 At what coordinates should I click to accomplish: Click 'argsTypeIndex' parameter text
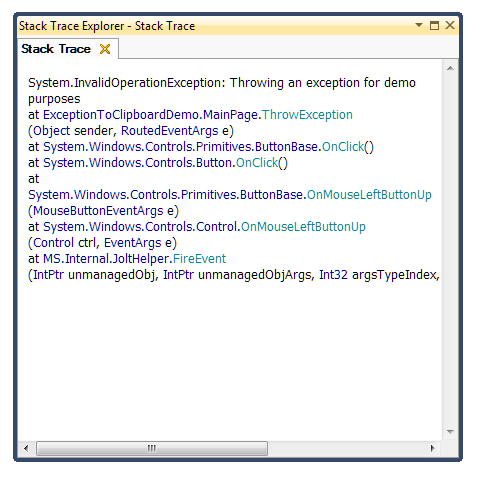394,275
